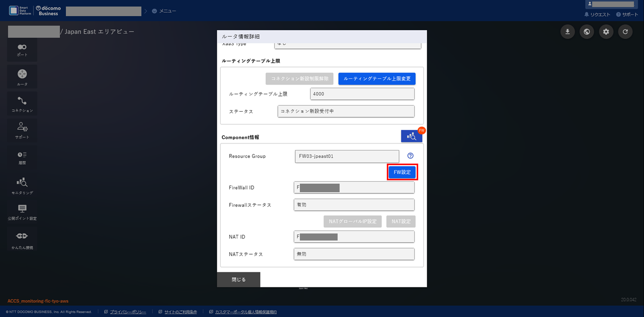Click the サポート sidebar icon
This screenshot has height=317, width=644.
pyautogui.click(x=22, y=130)
